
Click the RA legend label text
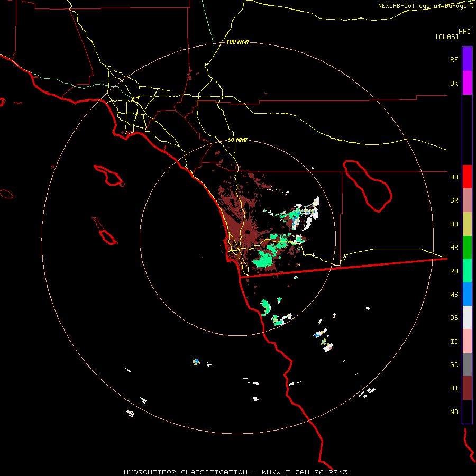[454, 271]
